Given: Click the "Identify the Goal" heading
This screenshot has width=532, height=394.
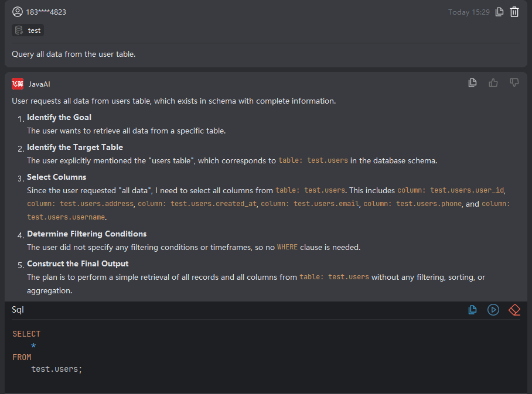Looking at the screenshot, I should click(x=59, y=117).
